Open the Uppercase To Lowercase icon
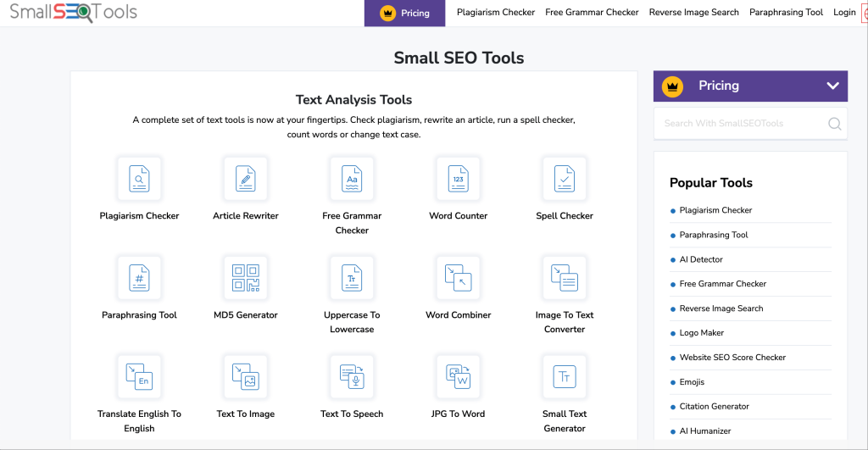The height and width of the screenshot is (450, 868). click(x=352, y=278)
